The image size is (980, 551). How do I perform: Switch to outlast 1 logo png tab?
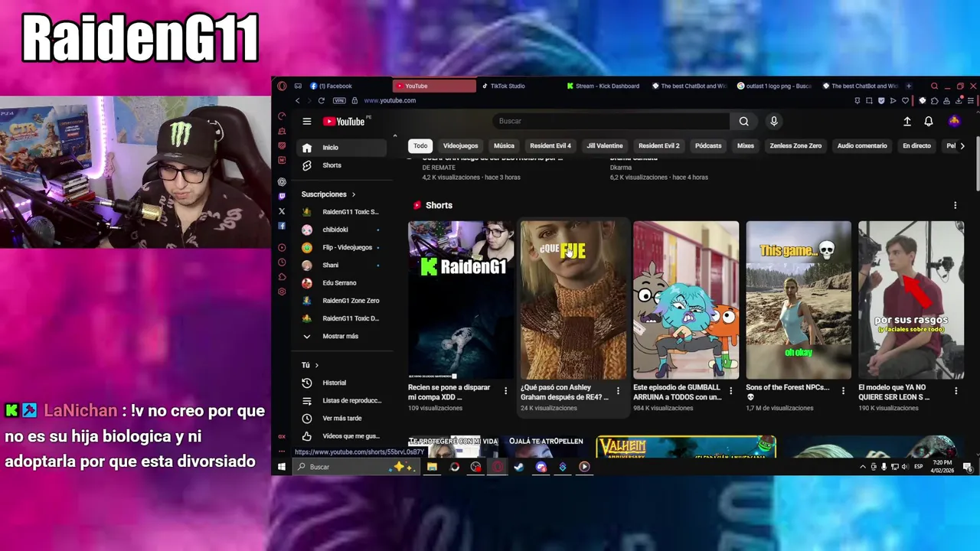(775, 86)
